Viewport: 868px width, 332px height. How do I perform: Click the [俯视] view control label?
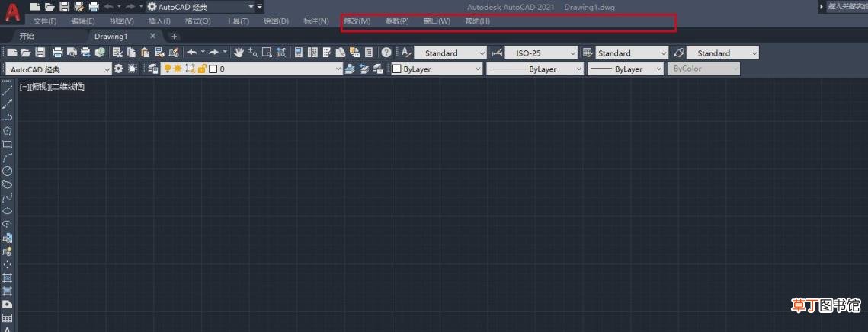(x=39, y=87)
